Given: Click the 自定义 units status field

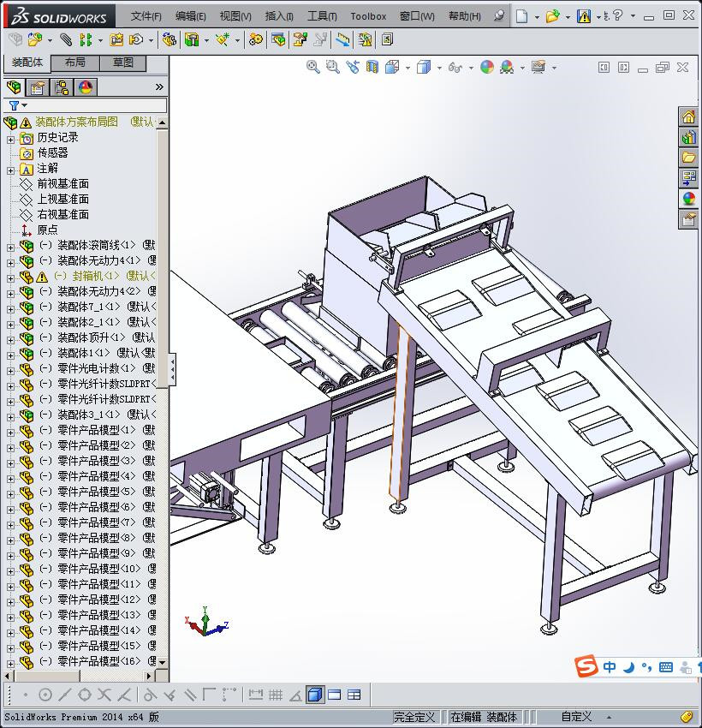Looking at the screenshot, I should (576, 717).
